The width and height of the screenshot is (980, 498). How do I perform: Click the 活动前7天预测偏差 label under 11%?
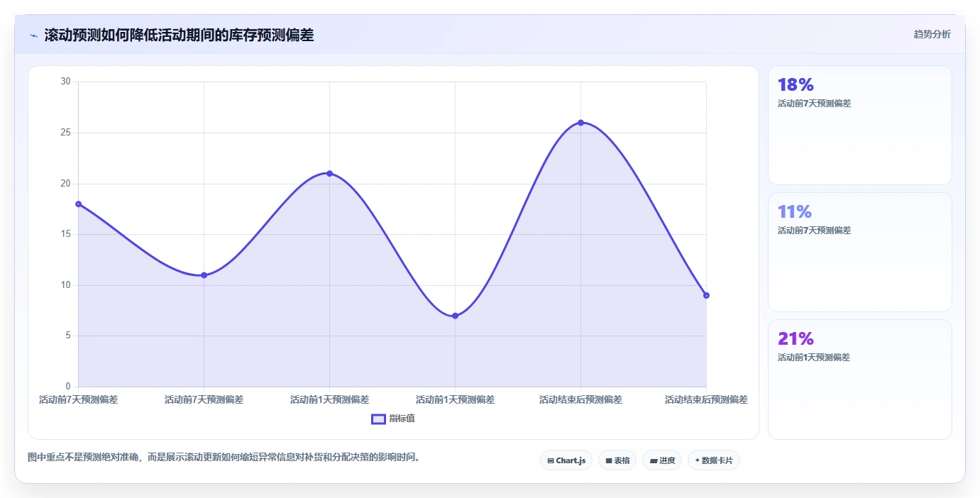coord(814,231)
